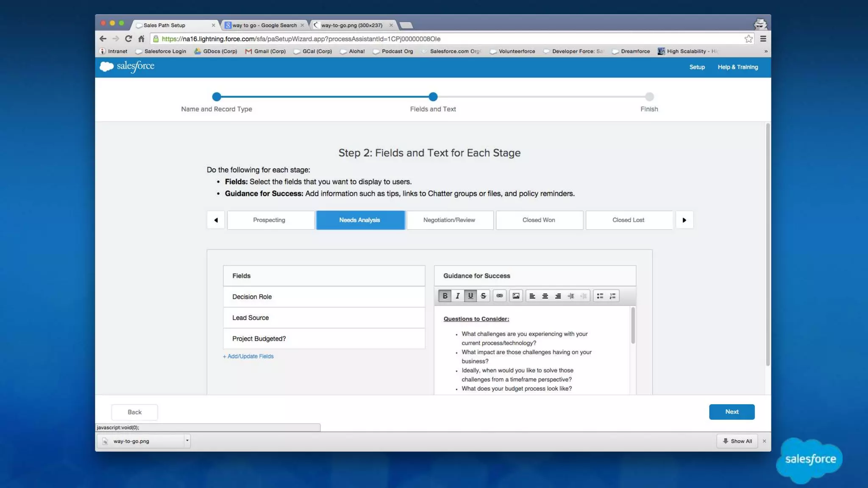Open Add/Update Fields link
The height and width of the screenshot is (488, 868).
click(248, 356)
